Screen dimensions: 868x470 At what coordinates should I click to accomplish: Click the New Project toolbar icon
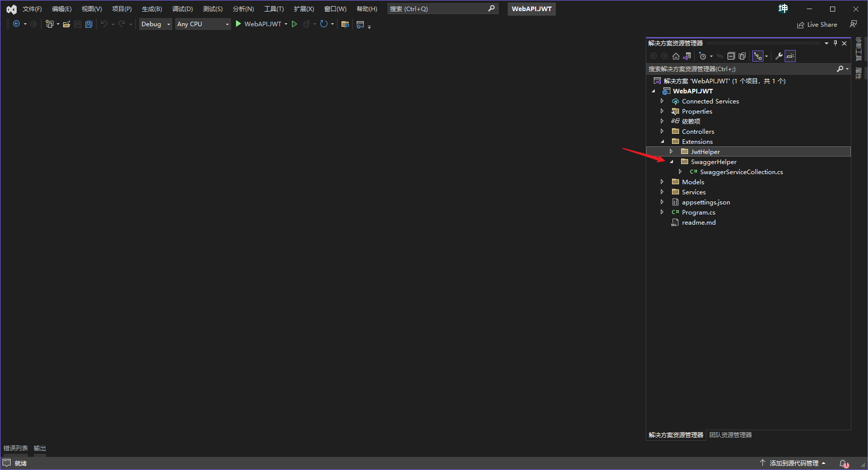(51, 24)
